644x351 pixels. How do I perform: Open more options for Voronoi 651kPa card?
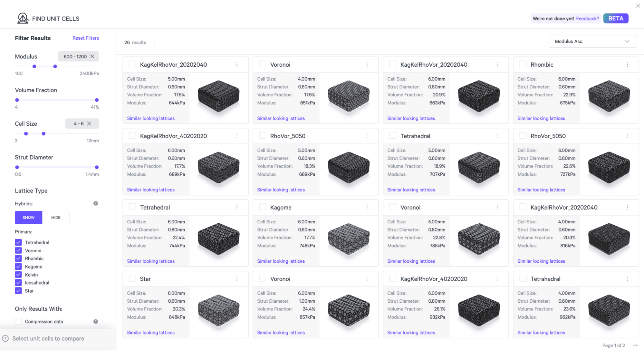coord(367,64)
